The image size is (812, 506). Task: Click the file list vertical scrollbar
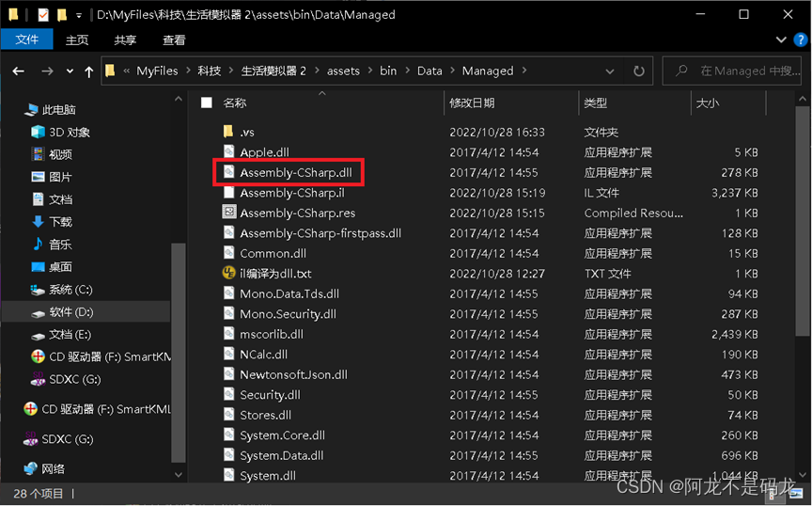[x=803, y=222]
